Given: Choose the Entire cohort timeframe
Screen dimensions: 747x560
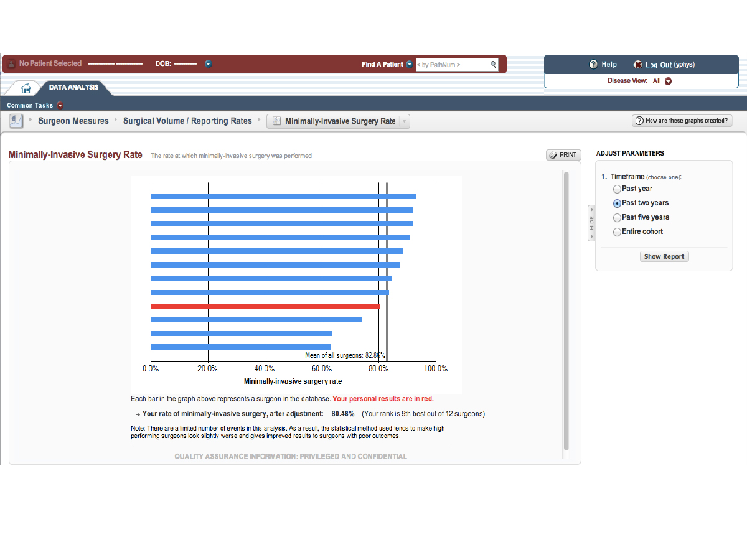Looking at the screenshot, I should [x=617, y=232].
